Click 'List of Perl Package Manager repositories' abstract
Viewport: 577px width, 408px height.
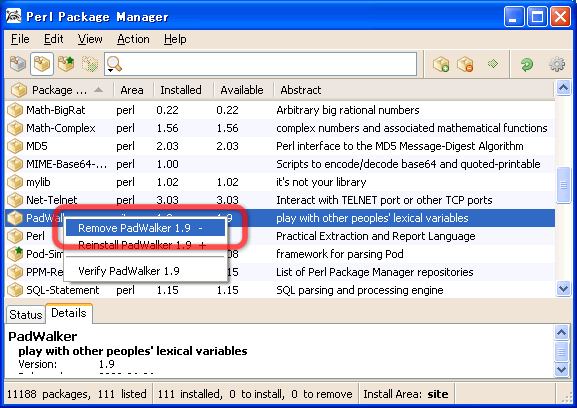pyautogui.click(x=375, y=272)
